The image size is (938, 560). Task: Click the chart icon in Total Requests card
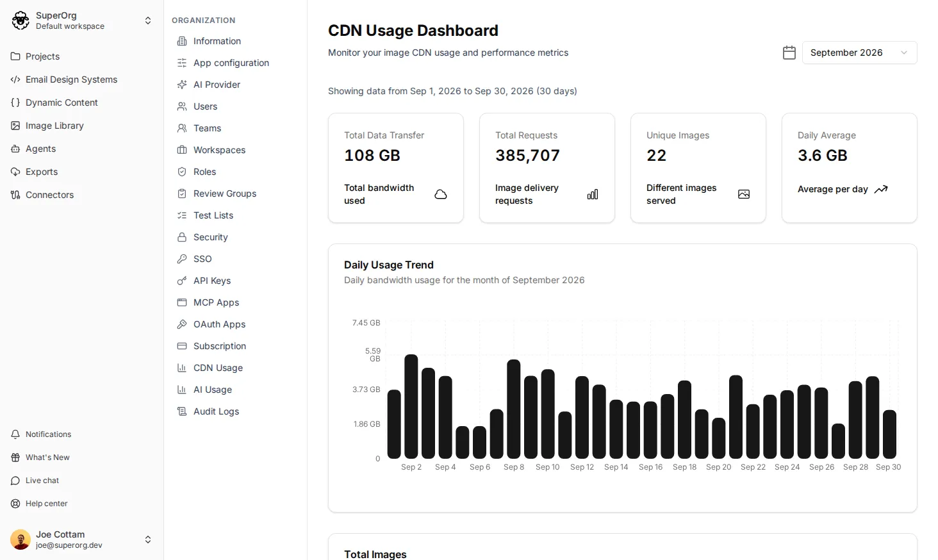pos(593,194)
